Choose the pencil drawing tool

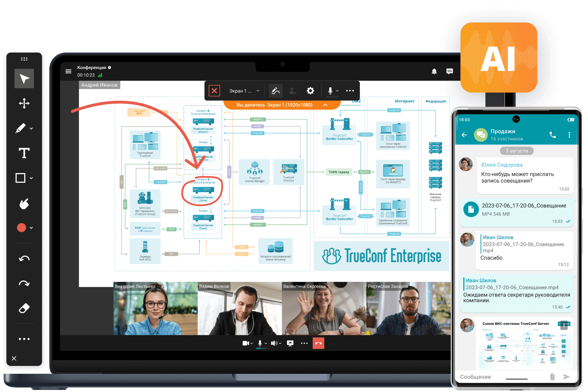click(x=21, y=128)
